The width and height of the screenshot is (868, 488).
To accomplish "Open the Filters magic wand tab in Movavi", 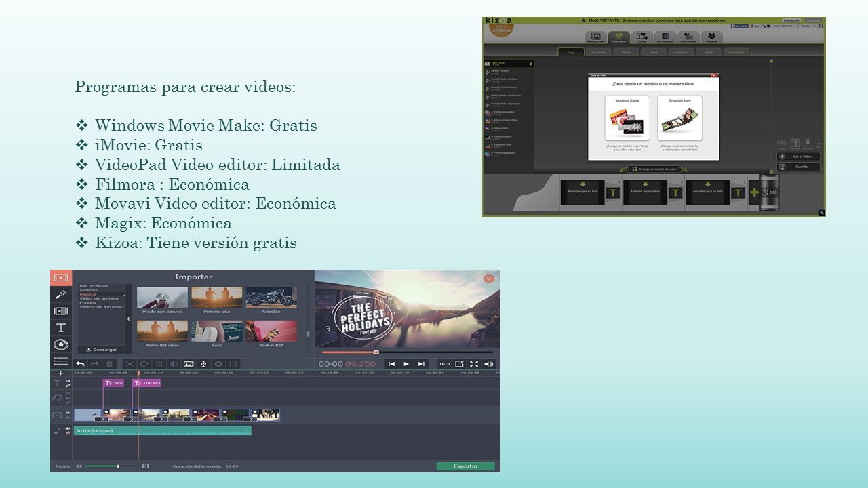I will tap(61, 294).
